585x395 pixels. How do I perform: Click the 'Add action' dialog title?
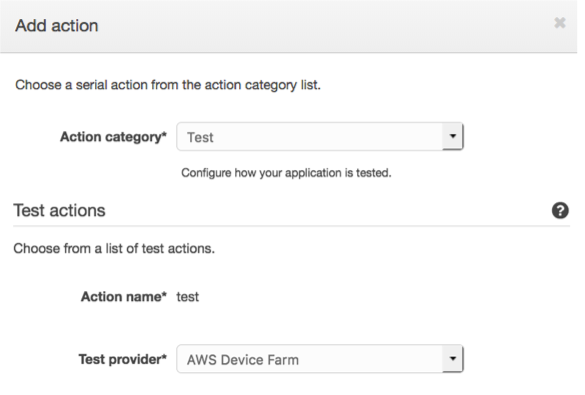pyautogui.click(x=57, y=26)
